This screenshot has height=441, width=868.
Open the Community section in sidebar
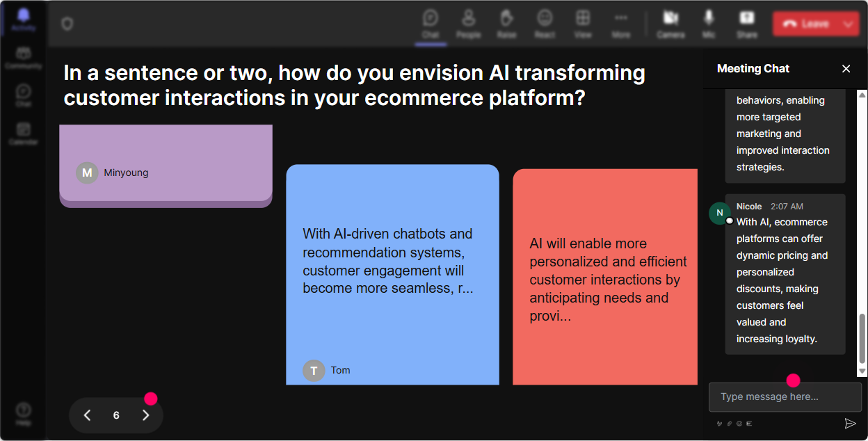pyautogui.click(x=24, y=58)
